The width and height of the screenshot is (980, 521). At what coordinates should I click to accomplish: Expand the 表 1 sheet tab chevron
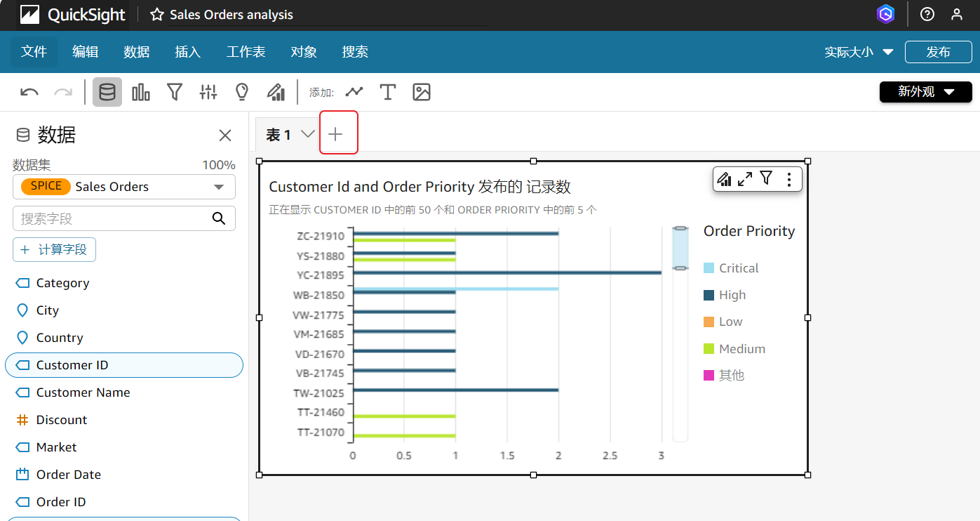[307, 134]
